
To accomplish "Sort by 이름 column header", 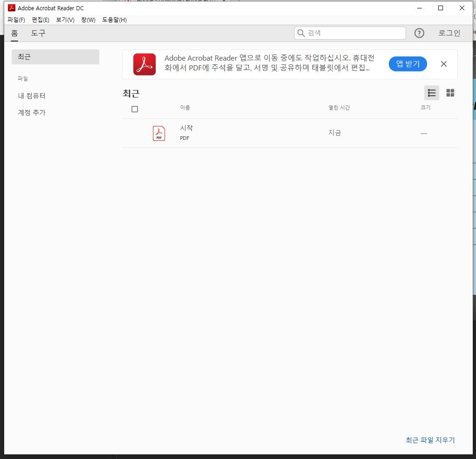I will click(185, 108).
